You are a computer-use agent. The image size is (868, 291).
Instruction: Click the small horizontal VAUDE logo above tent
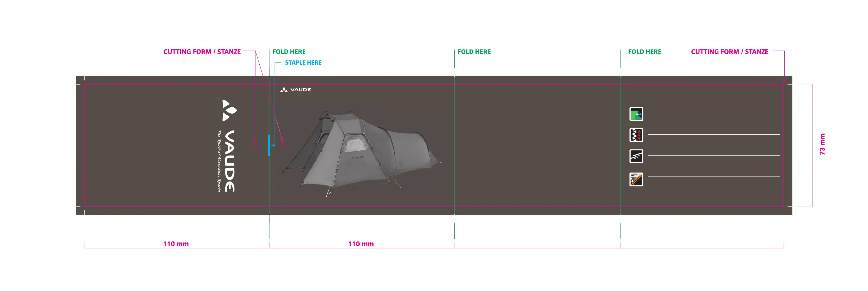296,90
